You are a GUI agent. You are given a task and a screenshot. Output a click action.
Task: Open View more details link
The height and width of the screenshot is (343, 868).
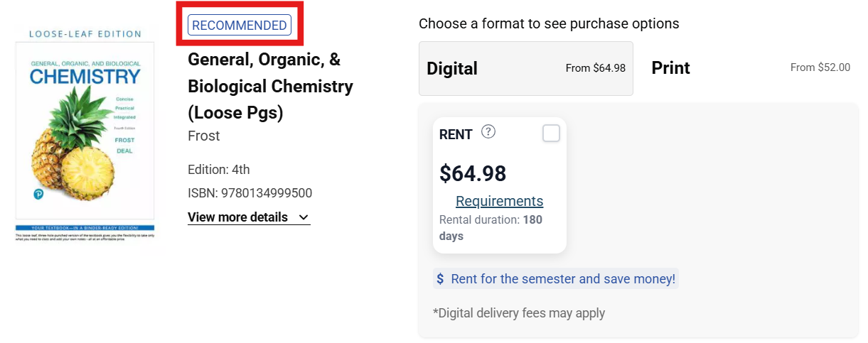pos(249,217)
